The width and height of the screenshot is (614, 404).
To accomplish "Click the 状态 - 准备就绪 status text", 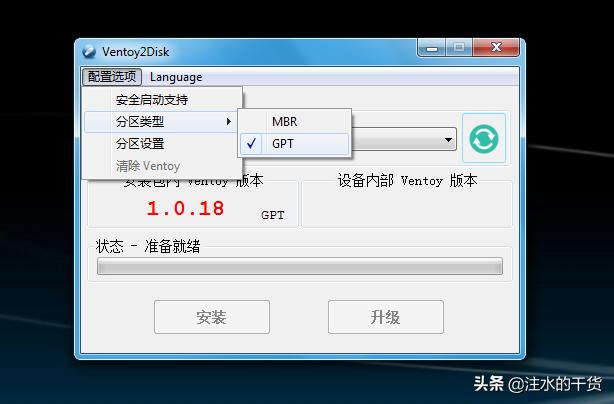I will point(148,246).
